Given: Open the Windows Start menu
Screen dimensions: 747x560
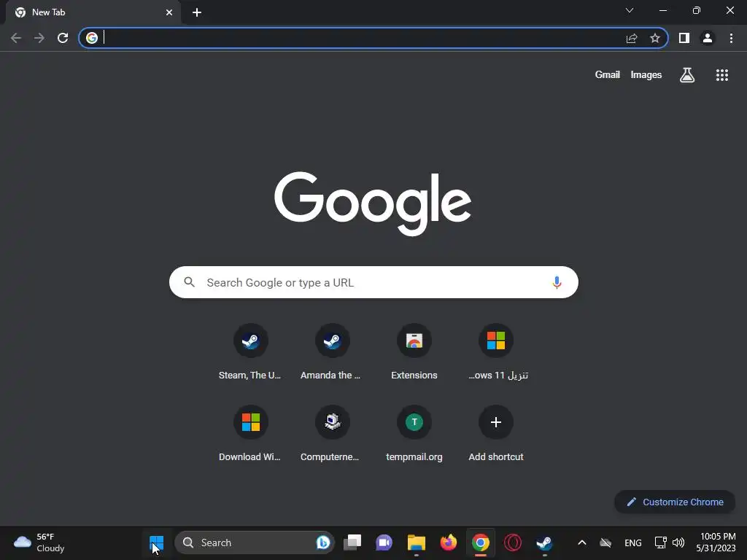Looking at the screenshot, I should point(156,542).
